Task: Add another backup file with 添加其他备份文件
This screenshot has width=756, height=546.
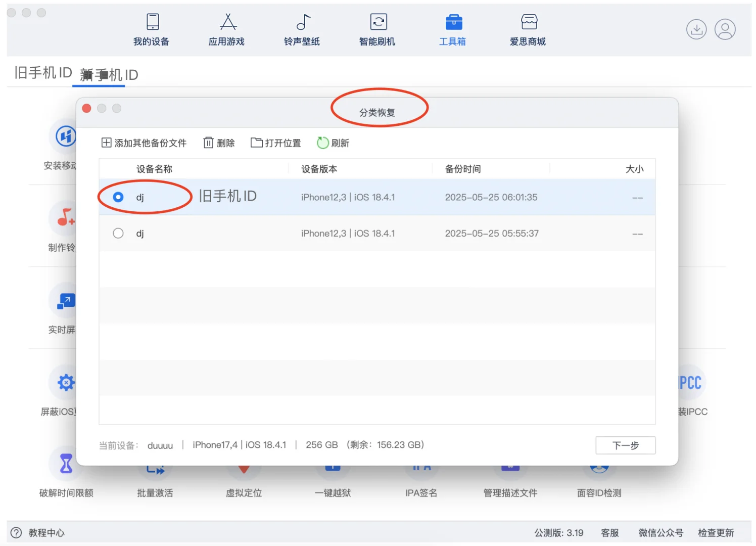Action: 144,143
